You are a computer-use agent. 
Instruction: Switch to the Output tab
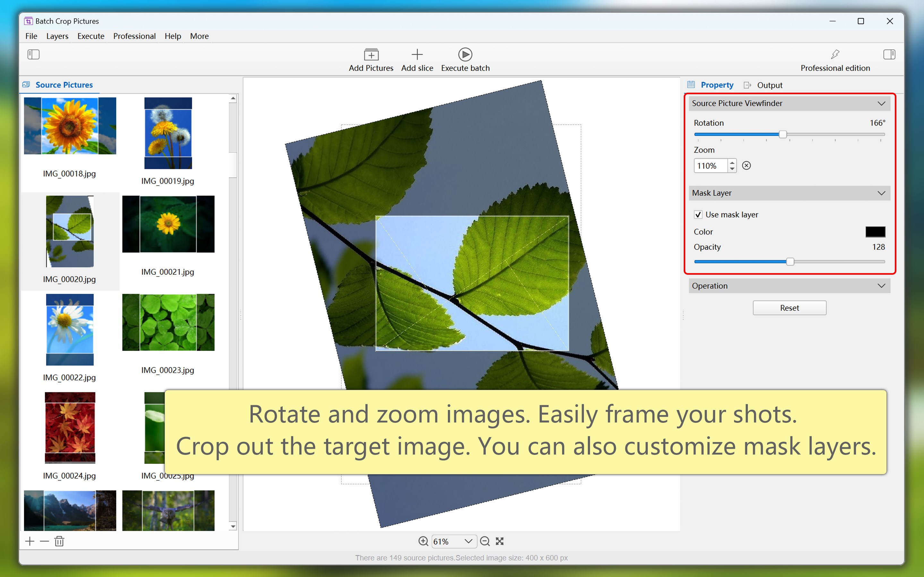[x=769, y=85]
